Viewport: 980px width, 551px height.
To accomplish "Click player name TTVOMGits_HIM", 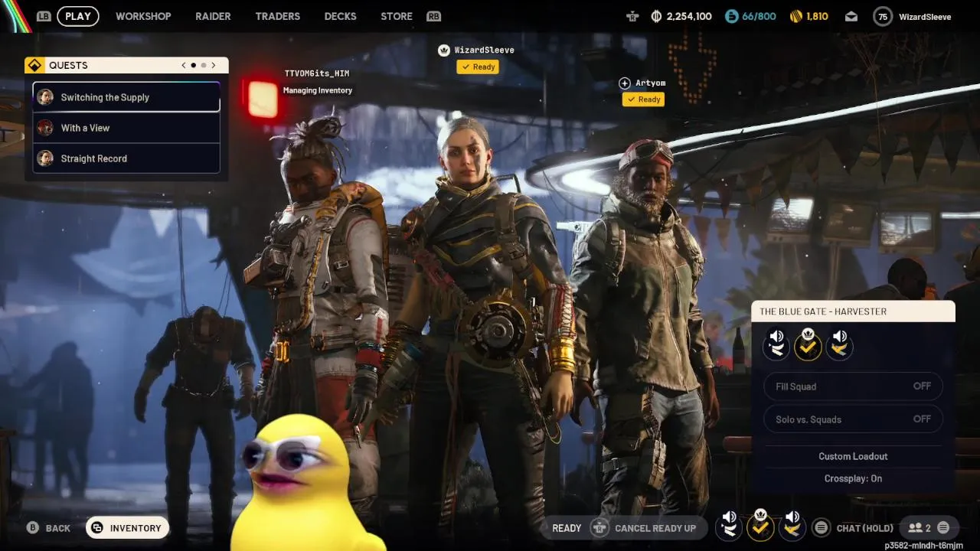I will 317,73.
